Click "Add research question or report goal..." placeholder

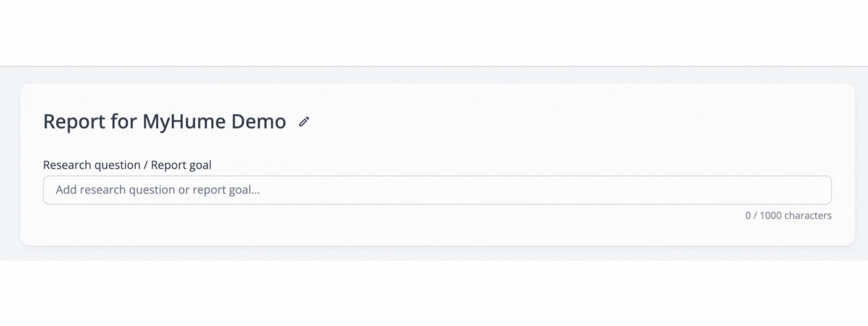[158, 190]
